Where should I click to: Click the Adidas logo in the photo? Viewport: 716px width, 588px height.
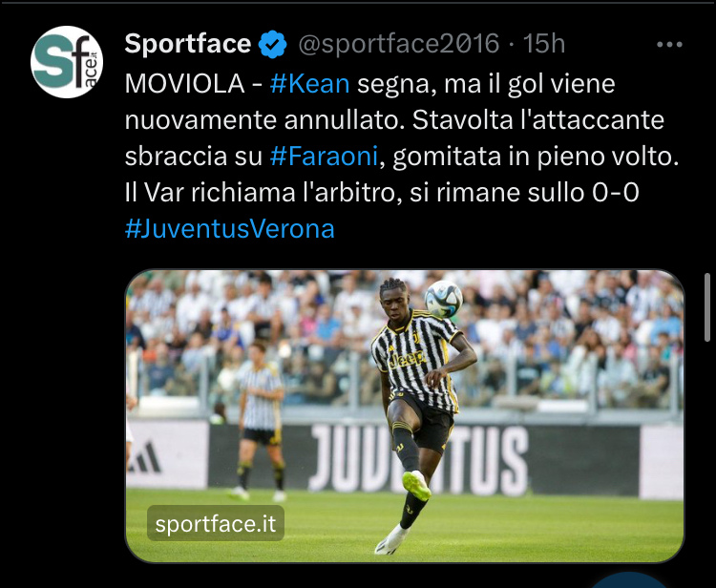[x=144, y=457]
